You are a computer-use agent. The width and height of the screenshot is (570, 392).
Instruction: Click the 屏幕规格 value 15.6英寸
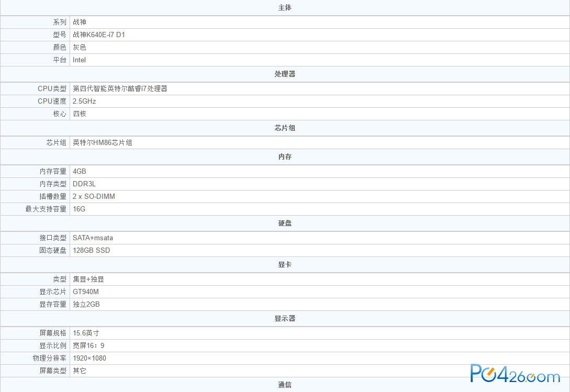pyautogui.click(x=86, y=333)
